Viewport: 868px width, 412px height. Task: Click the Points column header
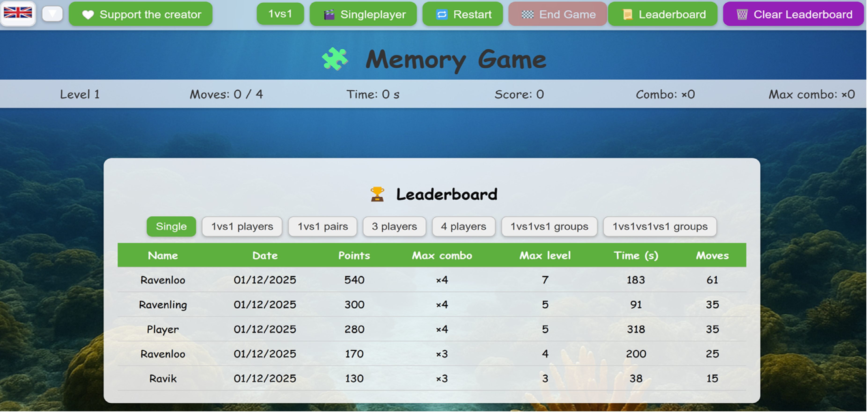[354, 256]
